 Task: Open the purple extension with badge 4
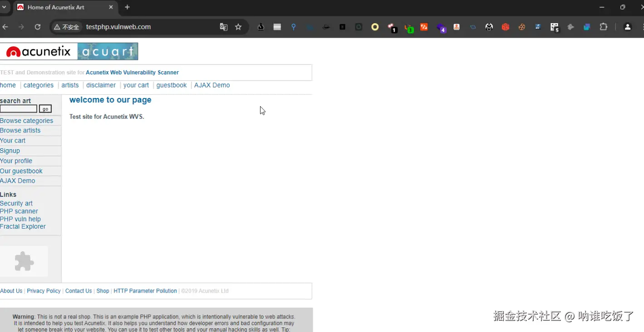[x=441, y=28]
